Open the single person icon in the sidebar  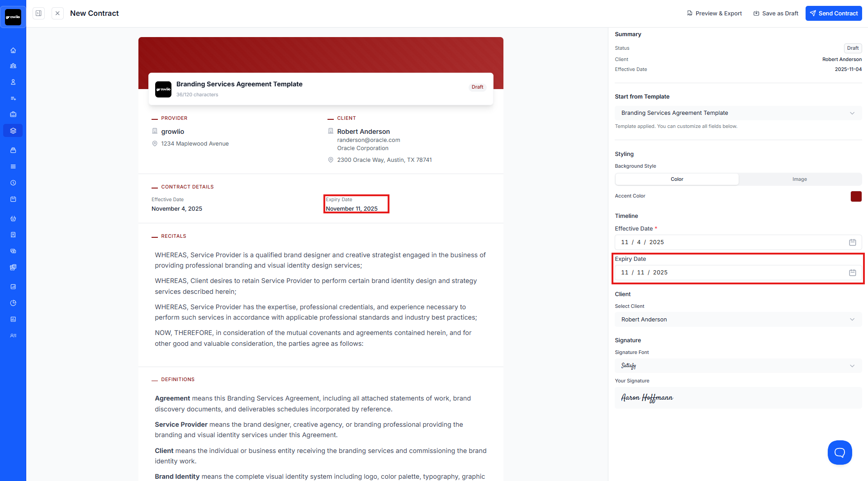pos(13,82)
